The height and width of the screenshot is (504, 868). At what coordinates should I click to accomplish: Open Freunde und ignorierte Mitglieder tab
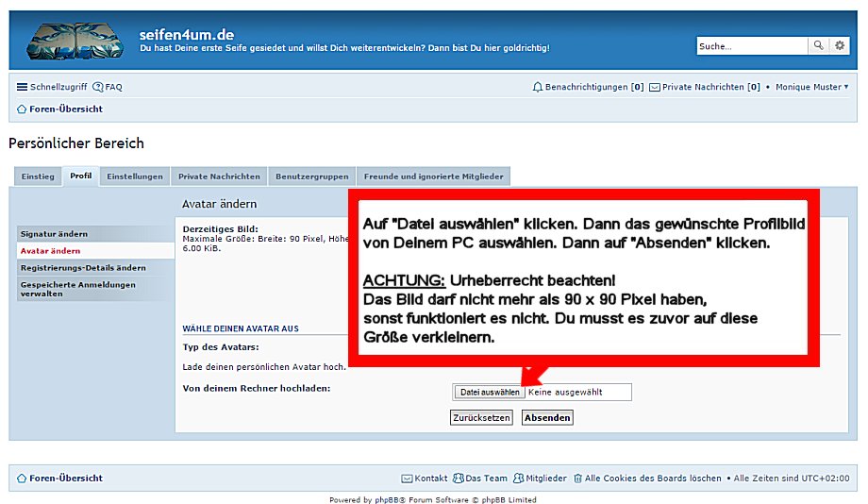pos(434,176)
